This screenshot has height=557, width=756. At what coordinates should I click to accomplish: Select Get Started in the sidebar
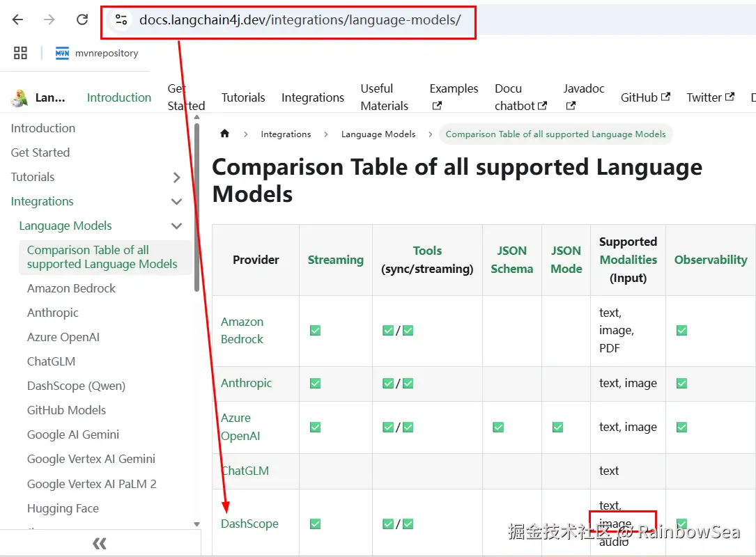tap(40, 152)
